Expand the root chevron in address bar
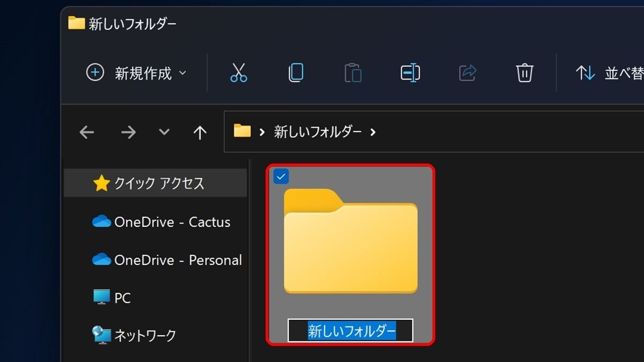 (262, 132)
